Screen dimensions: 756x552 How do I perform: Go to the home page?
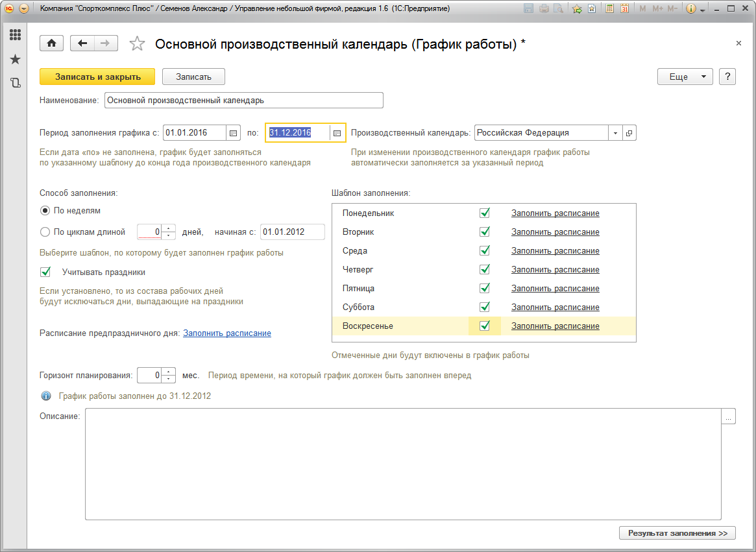51,43
